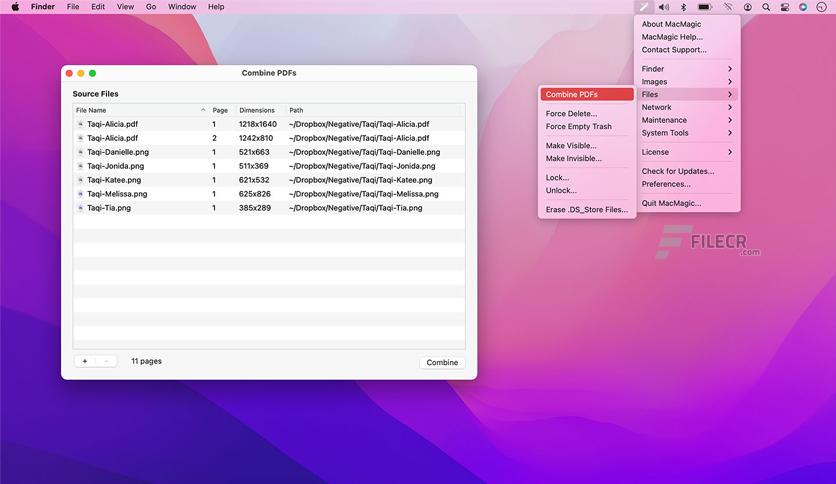Open the Help menu
Screen dimensions: 836x484
(216, 7)
